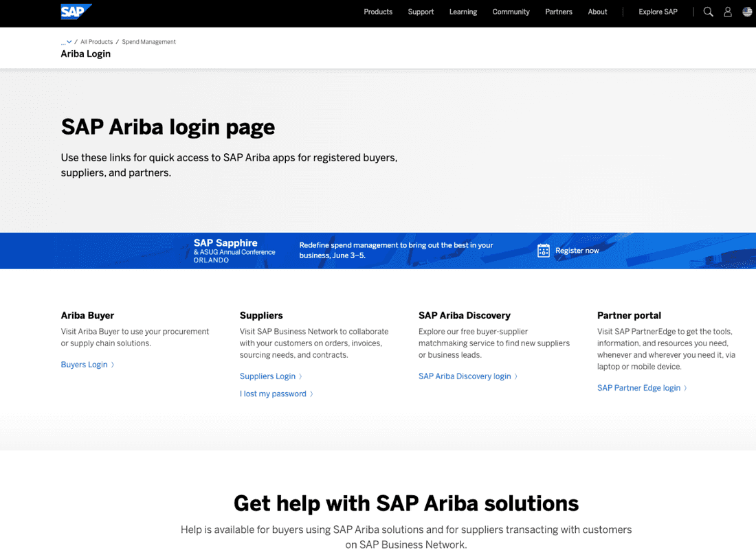The width and height of the screenshot is (756, 559).
Task: Click Explore SAP in the header
Action: [x=658, y=12]
